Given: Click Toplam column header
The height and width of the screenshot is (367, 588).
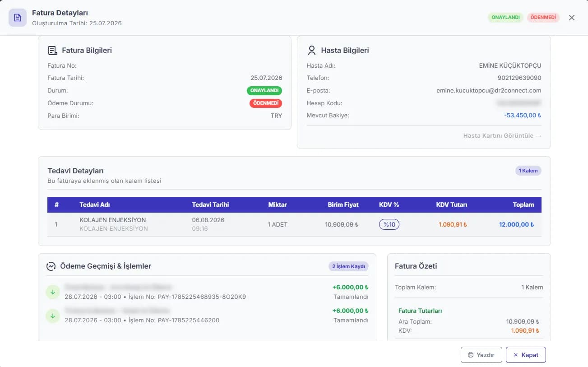Looking at the screenshot, I should [523, 204].
